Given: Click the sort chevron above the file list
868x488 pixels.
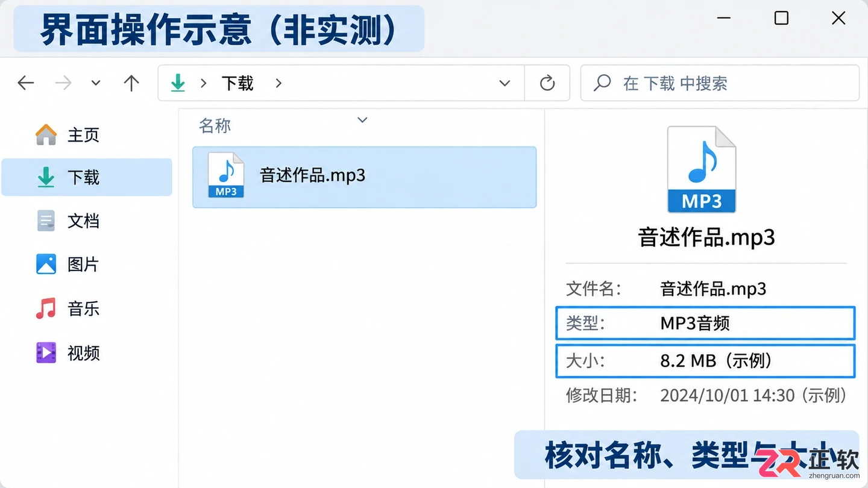Looking at the screenshot, I should [362, 120].
